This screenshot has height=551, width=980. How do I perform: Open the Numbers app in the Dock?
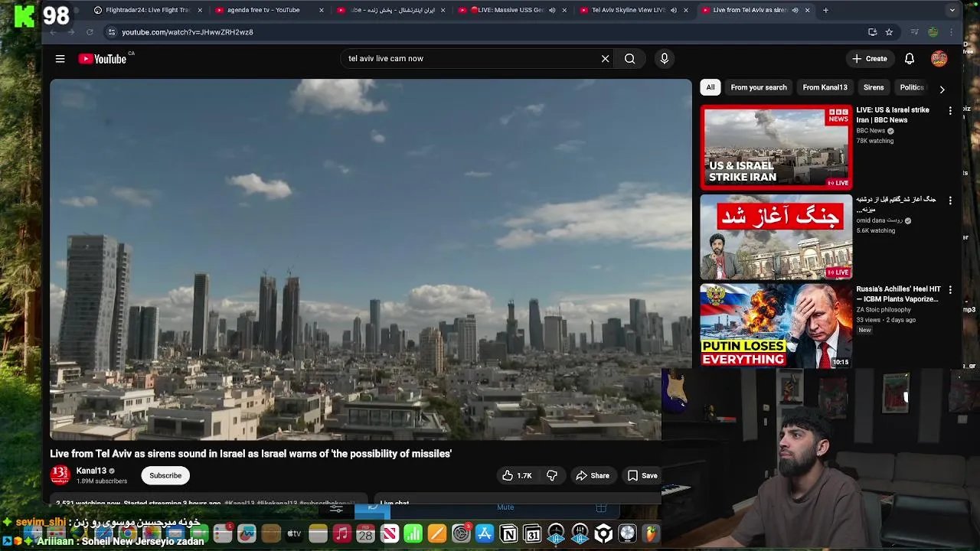pyautogui.click(x=413, y=533)
